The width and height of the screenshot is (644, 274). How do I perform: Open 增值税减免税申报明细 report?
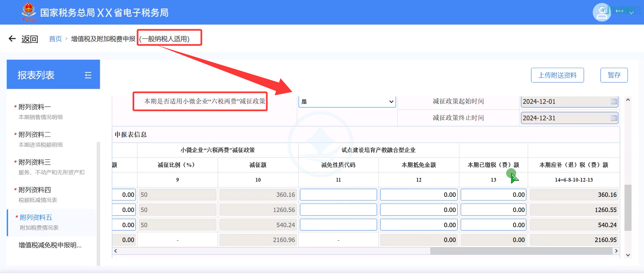point(50,245)
